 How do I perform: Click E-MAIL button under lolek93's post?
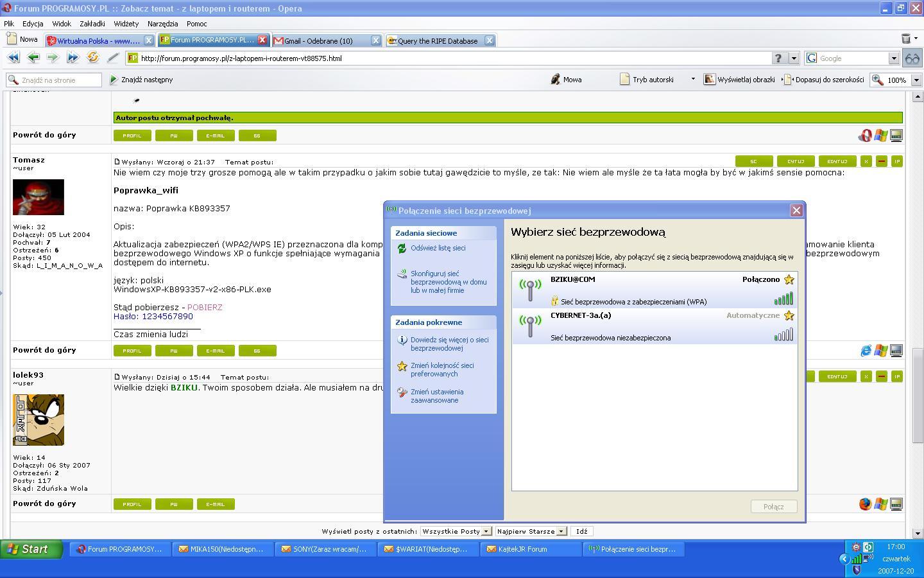pyautogui.click(x=216, y=504)
